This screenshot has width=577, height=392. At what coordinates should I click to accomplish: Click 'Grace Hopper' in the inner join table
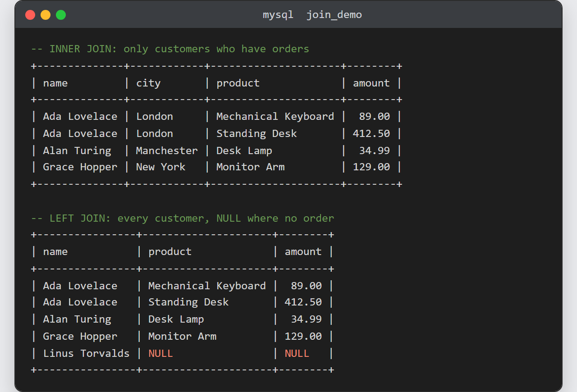click(x=80, y=167)
